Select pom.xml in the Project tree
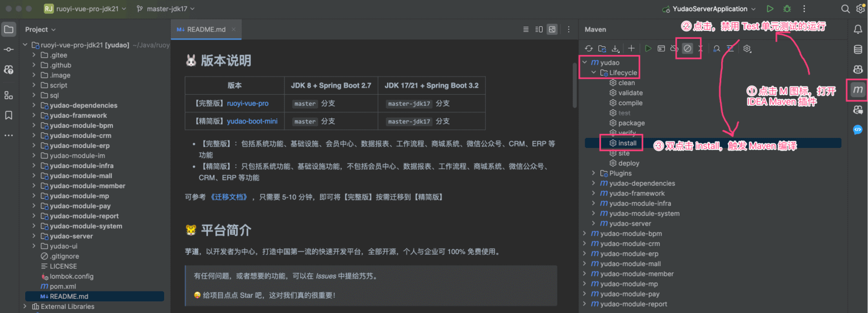This screenshot has width=868, height=313. 62,286
